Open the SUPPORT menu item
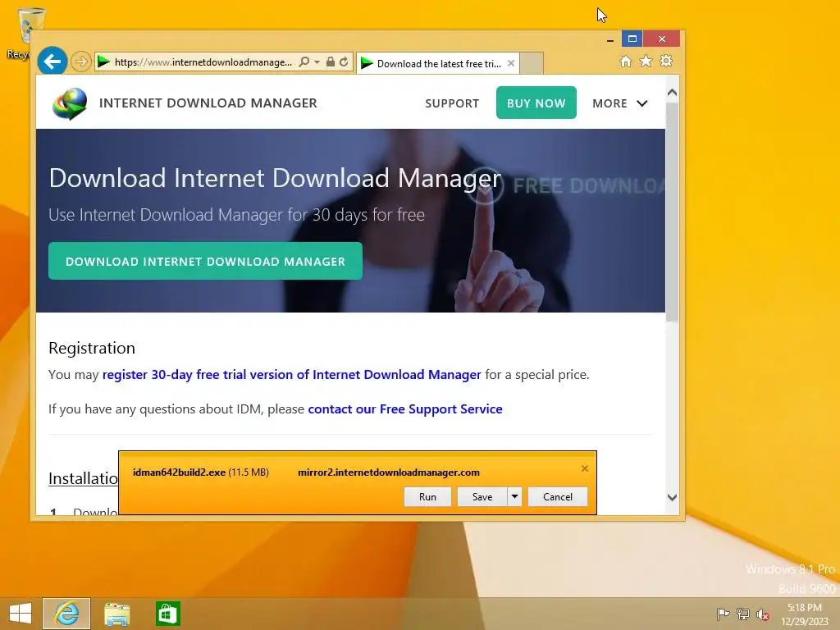The height and width of the screenshot is (630, 840). (x=452, y=103)
